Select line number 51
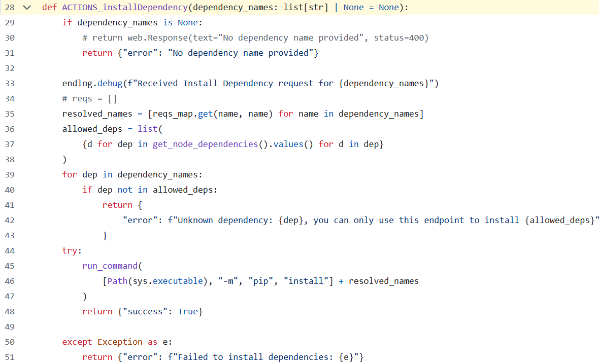Screen dimensions: 599x364 pos(10,357)
